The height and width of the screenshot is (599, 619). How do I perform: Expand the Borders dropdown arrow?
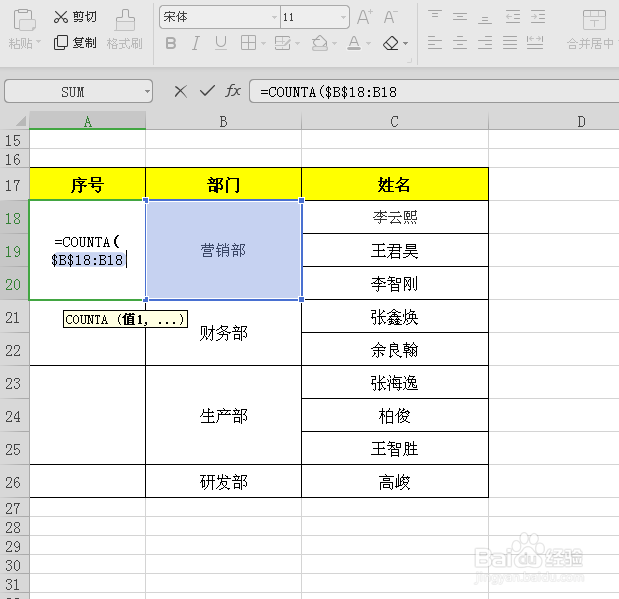(263, 43)
